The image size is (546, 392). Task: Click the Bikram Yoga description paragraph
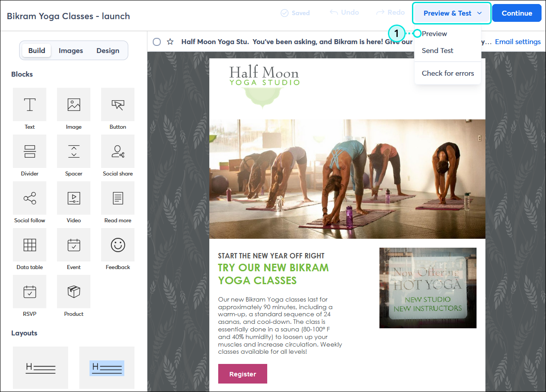tap(281, 326)
